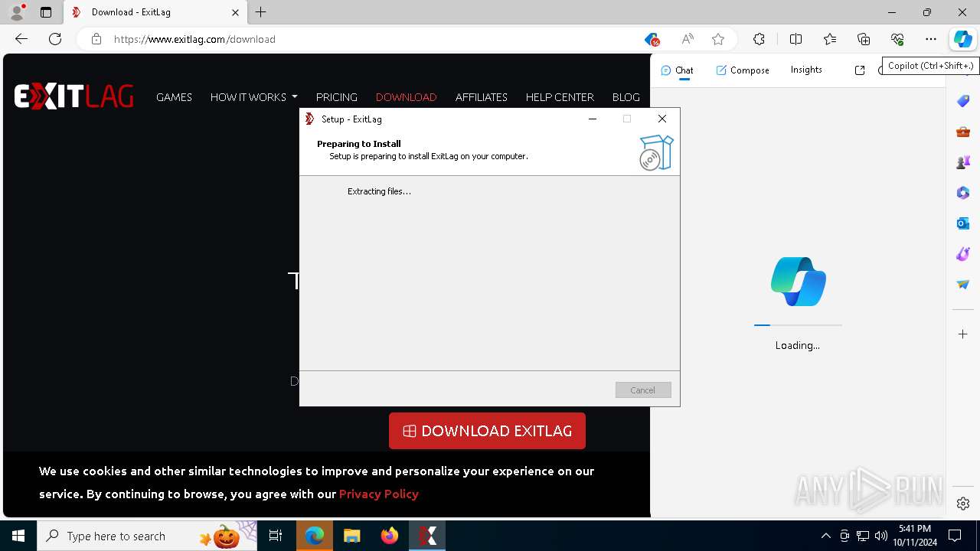Open the volume control tray icon
Screen dimensions: 980x551
[x=881, y=536]
